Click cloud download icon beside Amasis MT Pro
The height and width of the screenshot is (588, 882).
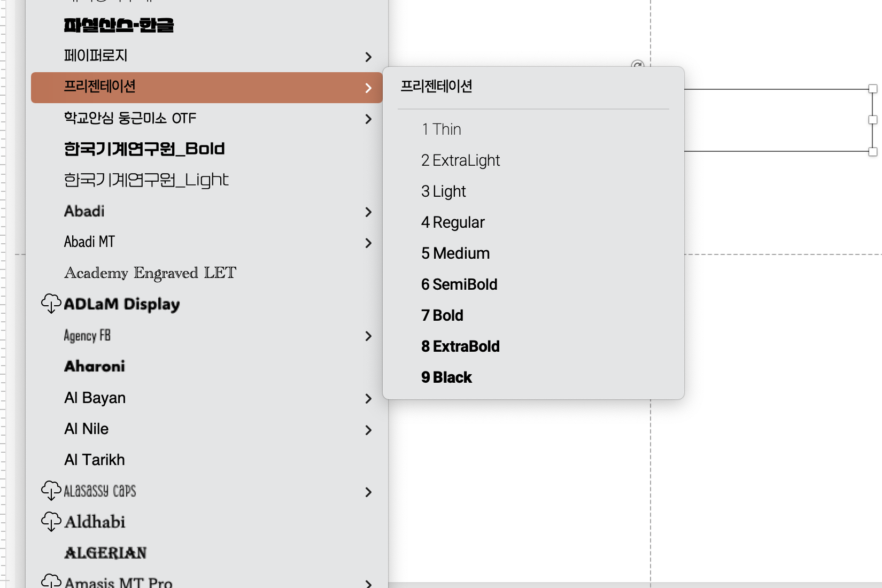[51, 581]
